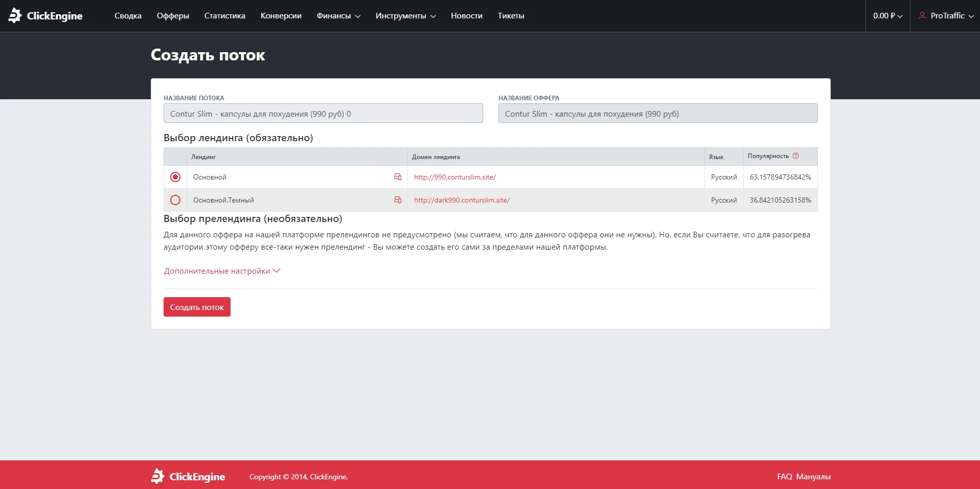Viewport: 980px width, 489px height.
Task: Select the Основной.Темный landing radio button
Action: [x=175, y=200]
